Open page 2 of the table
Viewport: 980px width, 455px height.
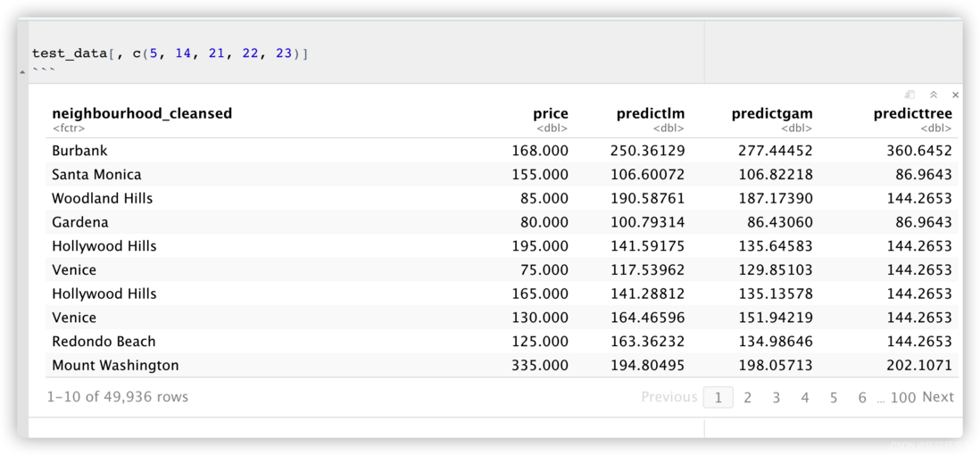click(747, 398)
